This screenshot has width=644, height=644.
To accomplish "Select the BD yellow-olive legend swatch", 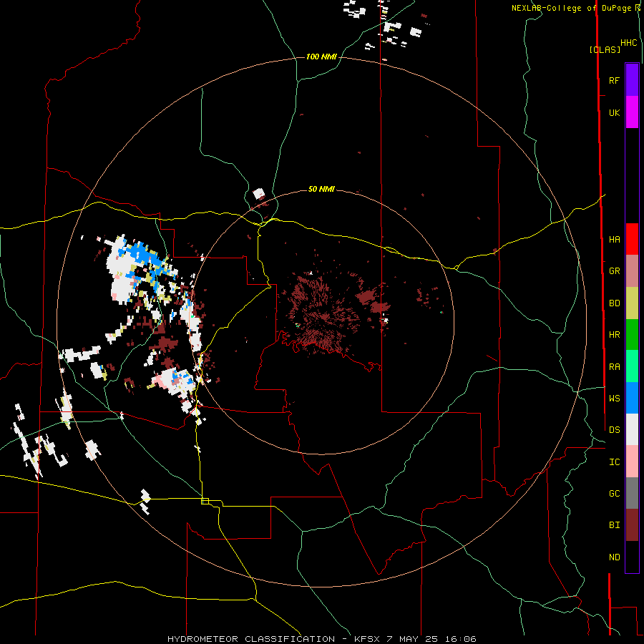I will tap(632, 303).
